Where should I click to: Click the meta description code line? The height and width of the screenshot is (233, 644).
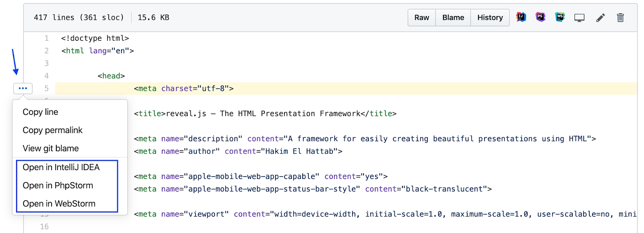point(365,139)
